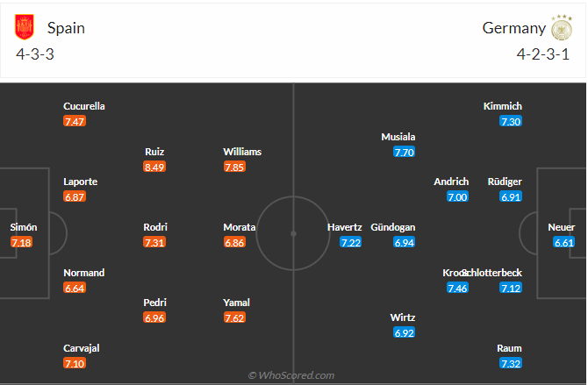Select Ruiz's 8.49 rating badge
Image resolution: width=588 pixels, height=385 pixels.
pyautogui.click(x=154, y=167)
